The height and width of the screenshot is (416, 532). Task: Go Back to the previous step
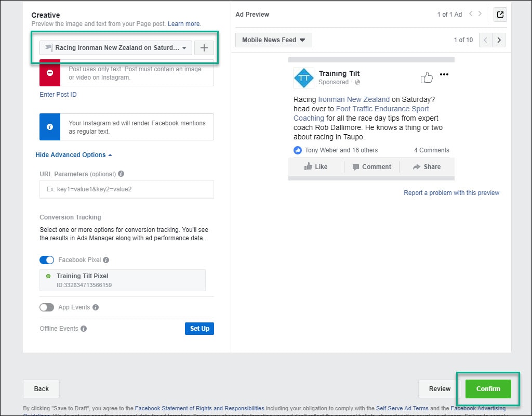tap(42, 389)
